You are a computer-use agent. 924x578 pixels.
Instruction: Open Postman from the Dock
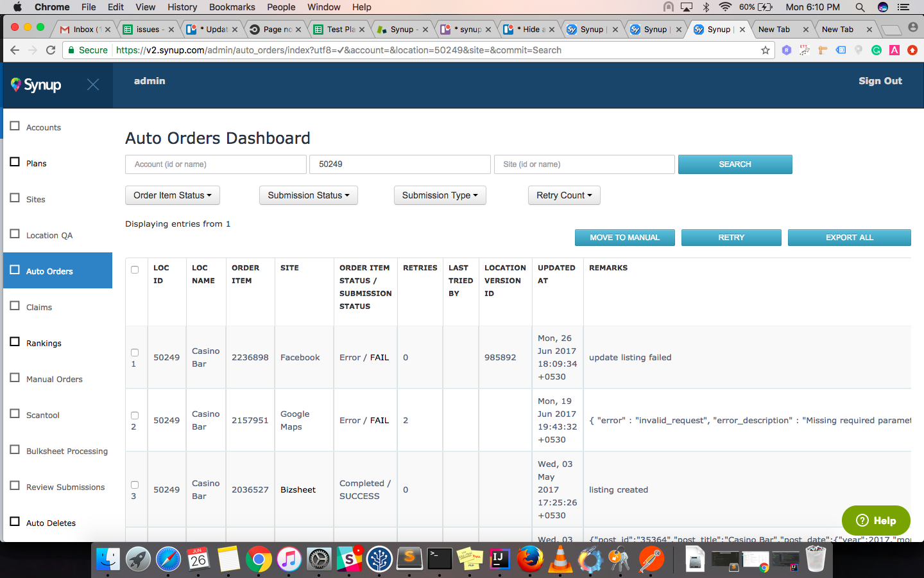click(x=651, y=559)
